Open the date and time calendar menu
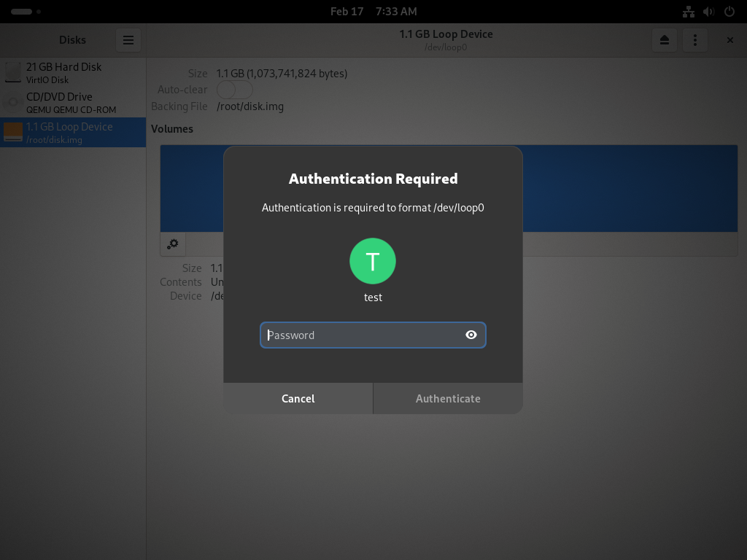This screenshot has width=747, height=560. coord(373,12)
